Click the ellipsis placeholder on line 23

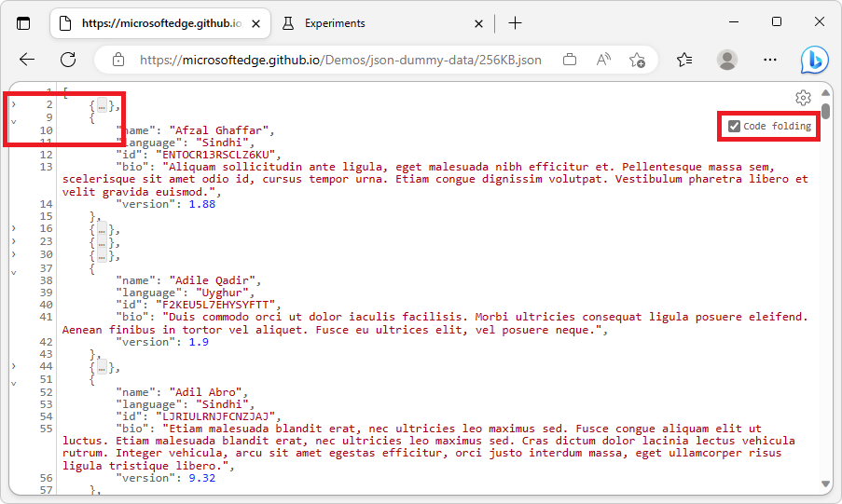(x=102, y=243)
